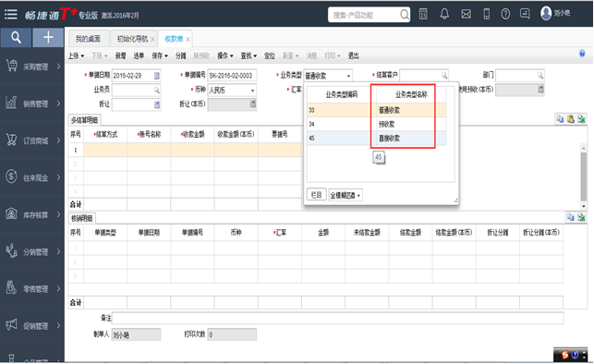Expand 采购管理 in the sidebar
This screenshot has height=364, width=594.
coord(32,67)
